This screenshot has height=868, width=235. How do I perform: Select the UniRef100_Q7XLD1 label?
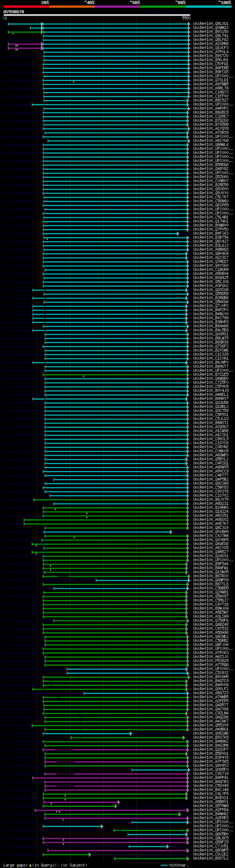coord(211,80)
